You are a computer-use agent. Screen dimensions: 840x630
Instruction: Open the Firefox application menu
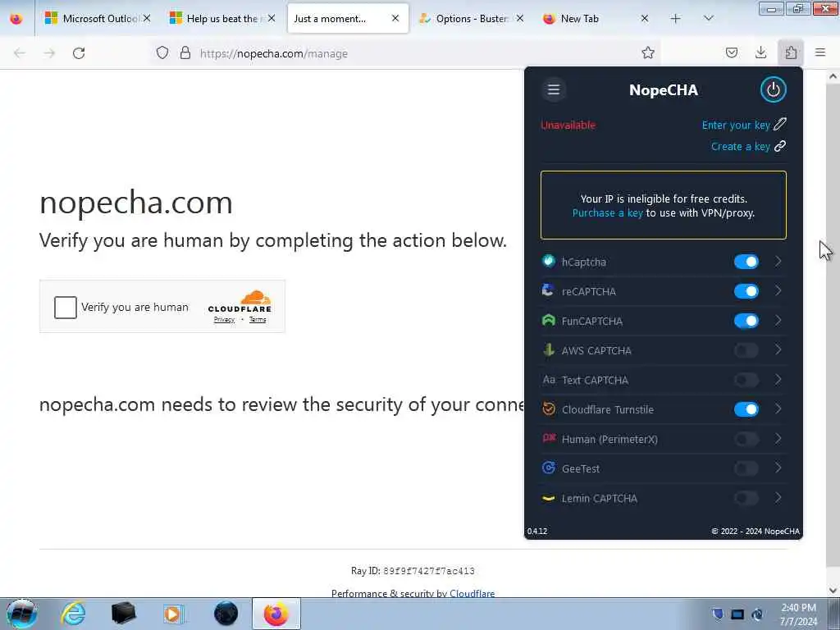[820, 52]
